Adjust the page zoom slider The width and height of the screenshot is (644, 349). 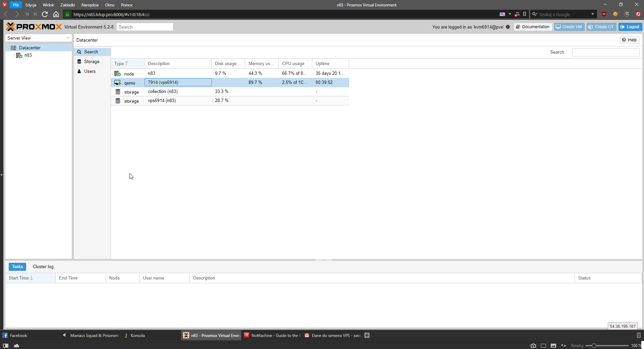click(x=594, y=345)
